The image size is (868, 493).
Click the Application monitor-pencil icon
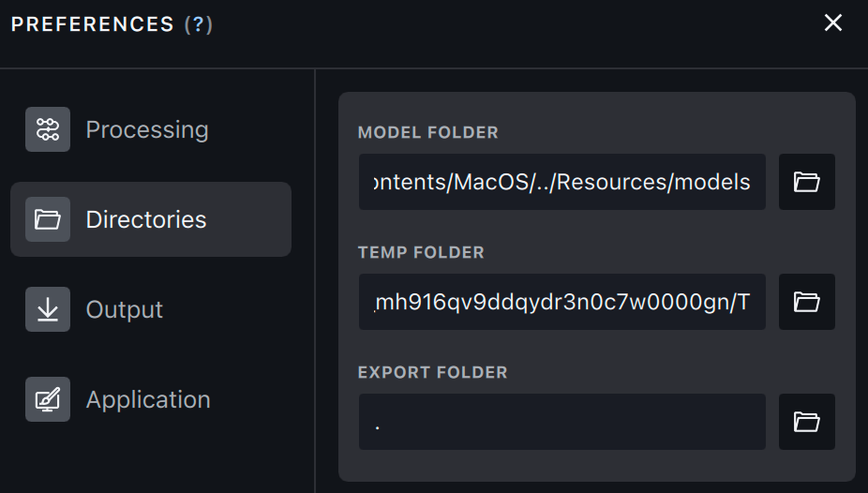[48, 399]
